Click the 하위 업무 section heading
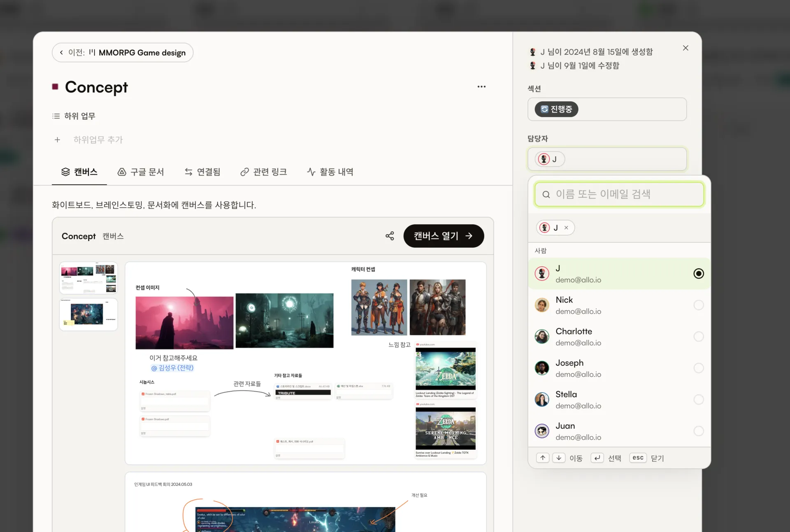This screenshot has width=790, height=532. 80,116
